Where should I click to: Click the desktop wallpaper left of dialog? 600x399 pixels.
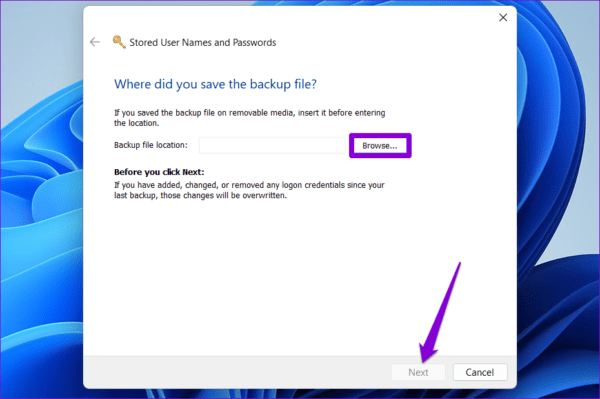(41, 199)
